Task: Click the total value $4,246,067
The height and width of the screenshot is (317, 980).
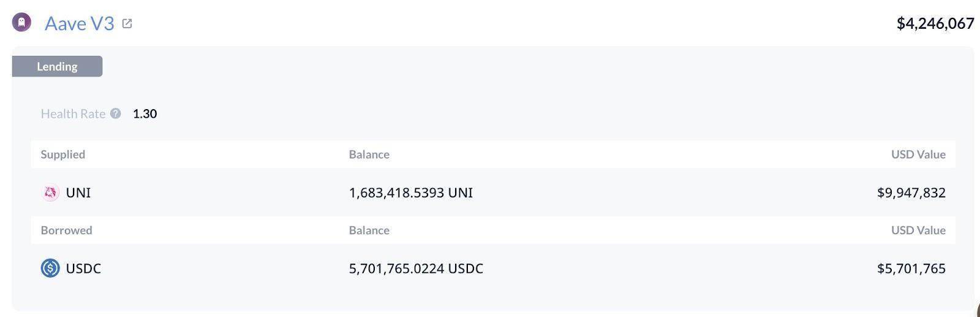Action: (x=935, y=23)
